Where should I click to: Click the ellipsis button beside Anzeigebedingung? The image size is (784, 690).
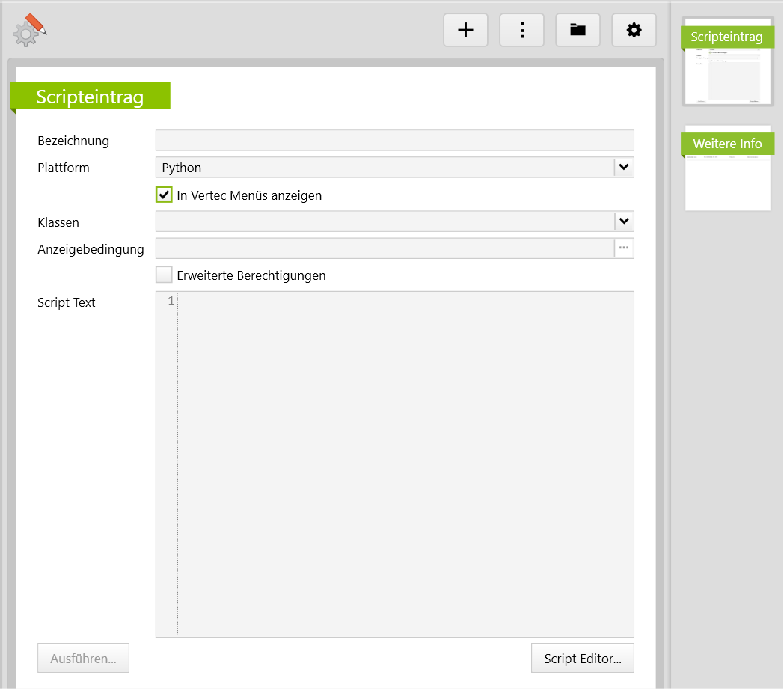624,248
